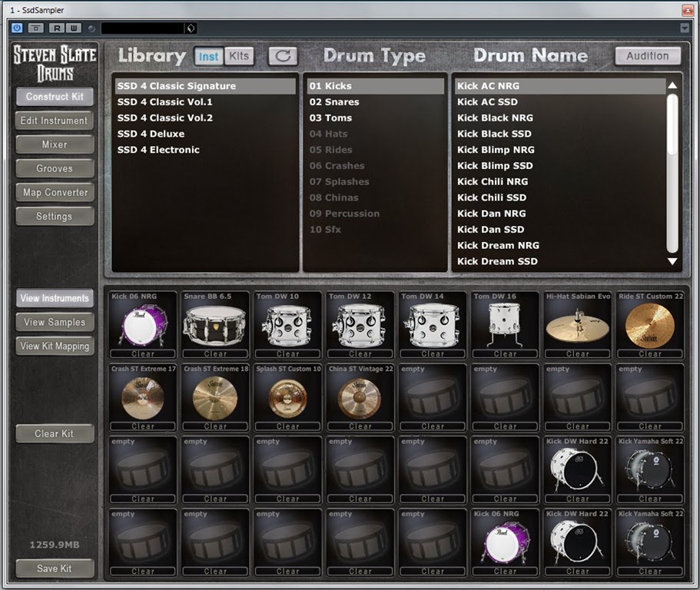Clear the Hi-Hat Sabian Evo slot
The width and height of the screenshot is (700, 590).
[578, 354]
